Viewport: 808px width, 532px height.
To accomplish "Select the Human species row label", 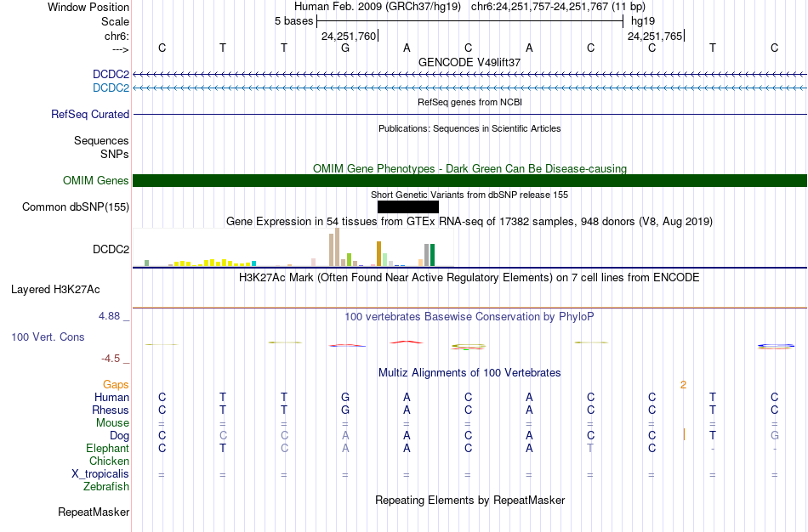I will coord(111,397).
